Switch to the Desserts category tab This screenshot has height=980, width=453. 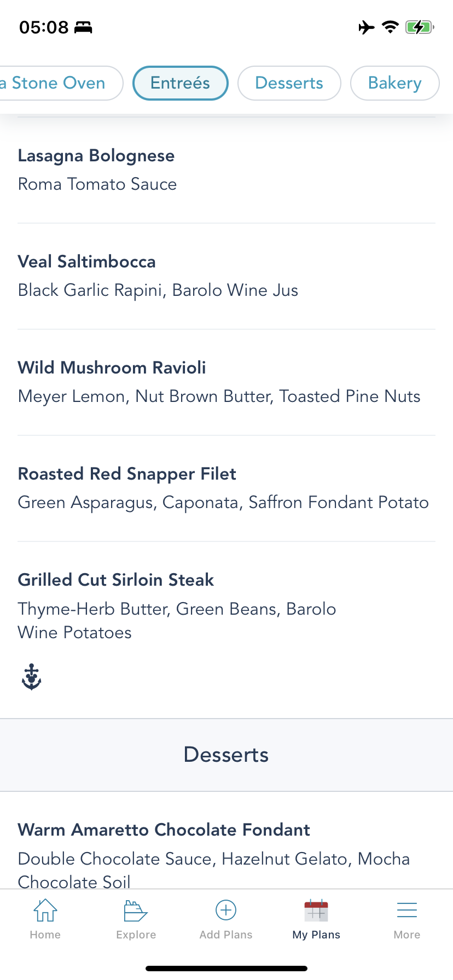[289, 83]
